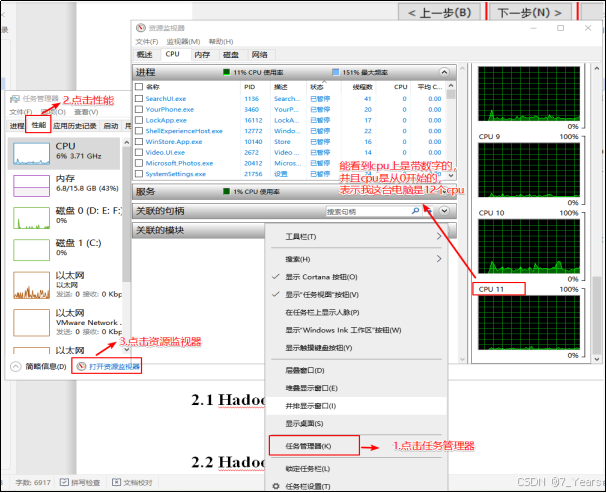Toggle the select-all checkbox beside 名称

pos(139,87)
